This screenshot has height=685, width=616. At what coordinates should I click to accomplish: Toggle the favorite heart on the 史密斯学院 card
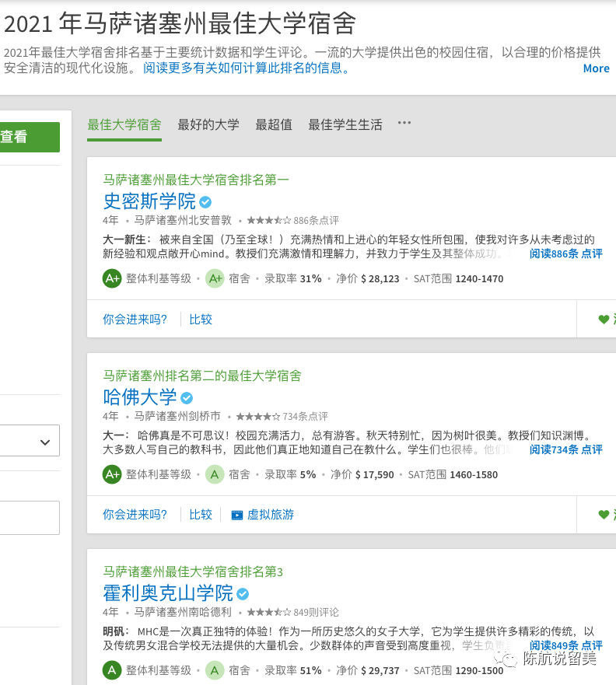[604, 319]
